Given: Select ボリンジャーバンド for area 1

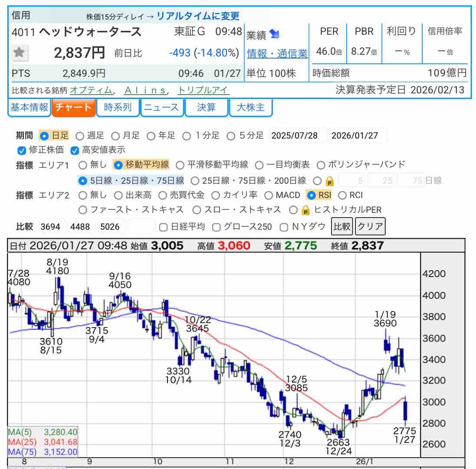Looking at the screenshot, I should point(321,165).
